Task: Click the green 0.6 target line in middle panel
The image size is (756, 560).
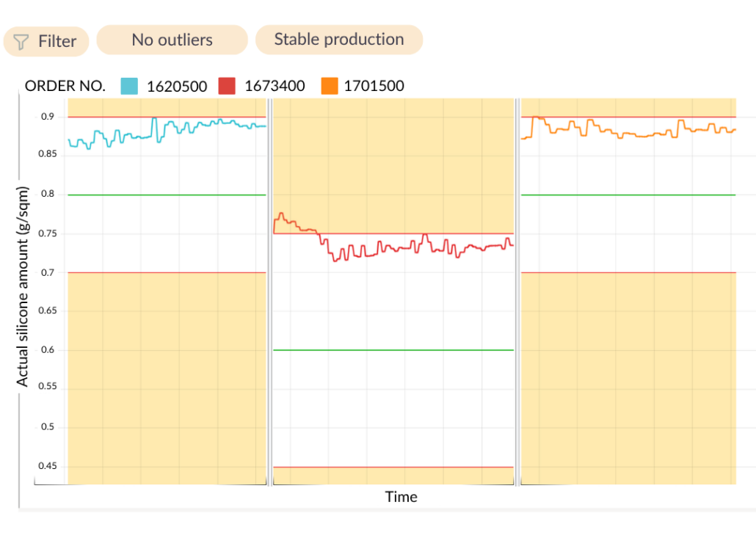Action: (x=393, y=350)
